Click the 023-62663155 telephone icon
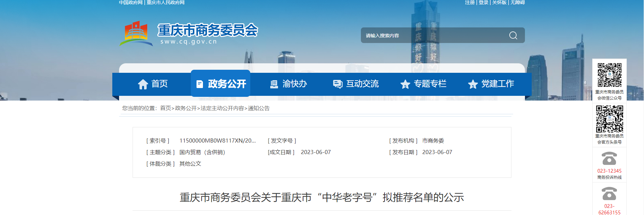The image size is (644, 215). (609, 194)
